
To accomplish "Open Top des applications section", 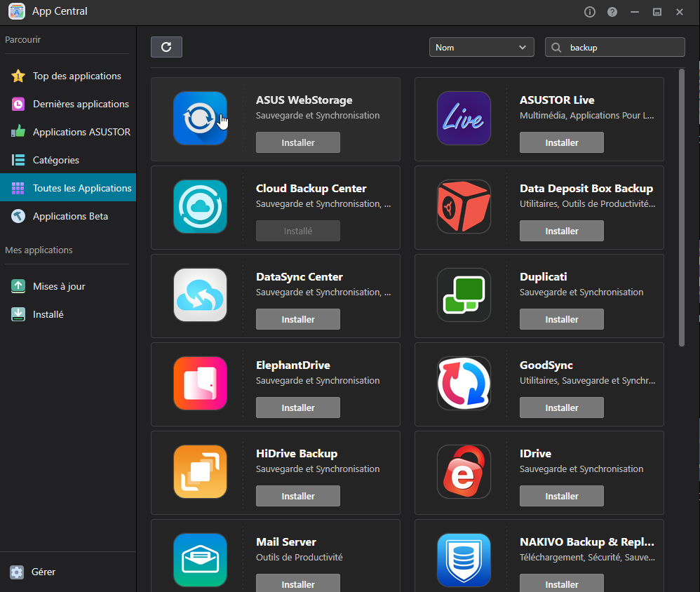I will click(68, 76).
